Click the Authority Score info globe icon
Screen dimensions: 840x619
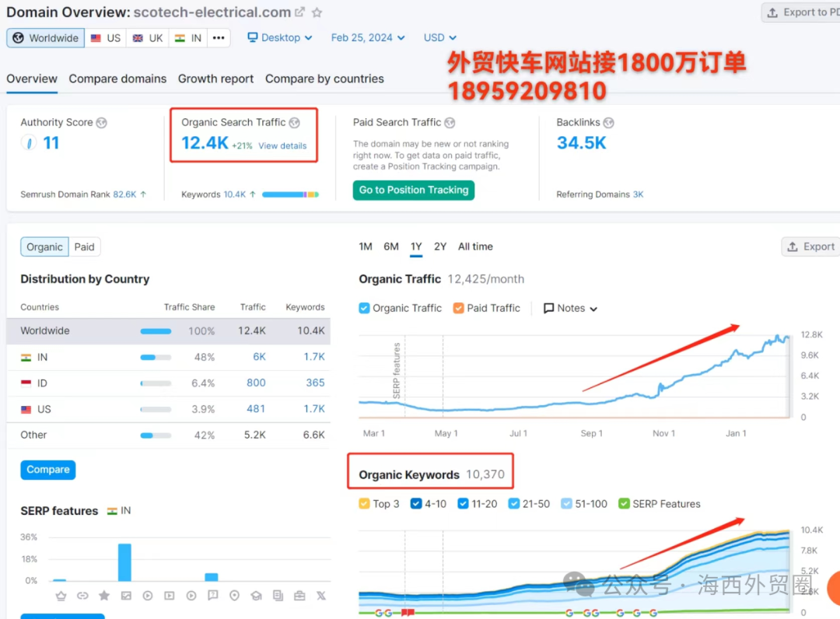(x=101, y=123)
